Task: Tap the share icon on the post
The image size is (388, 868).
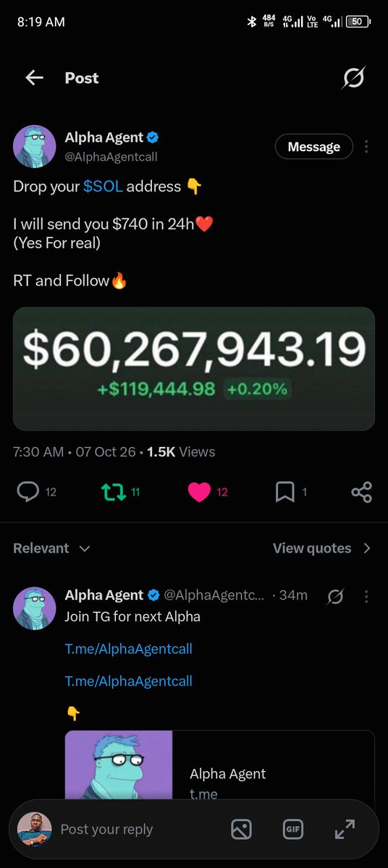Action: (x=361, y=493)
